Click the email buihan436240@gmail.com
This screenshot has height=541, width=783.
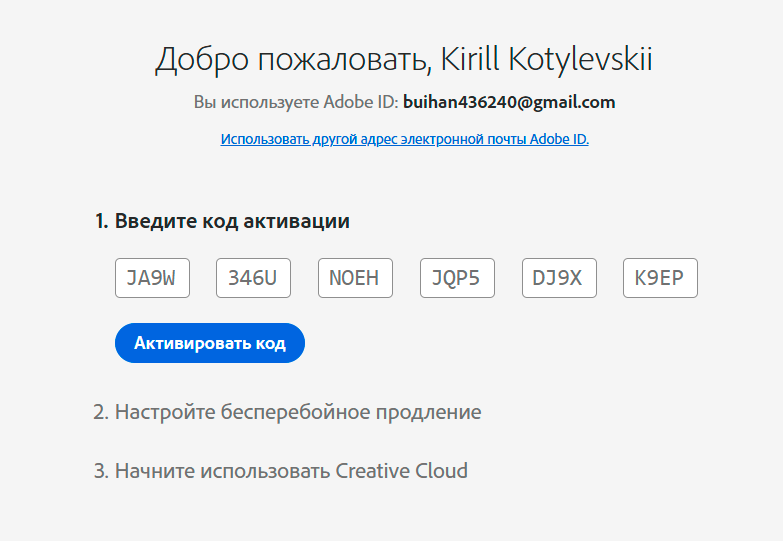pos(509,102)
